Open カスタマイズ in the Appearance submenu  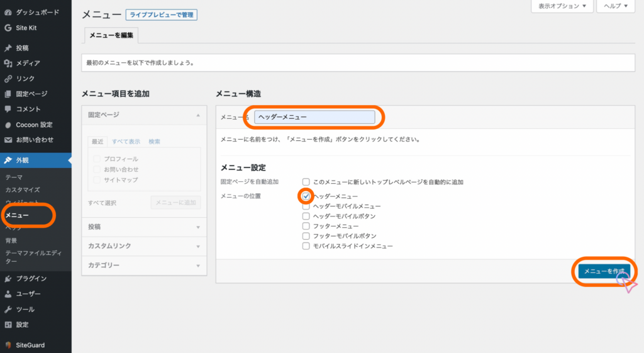click(23, 189)
